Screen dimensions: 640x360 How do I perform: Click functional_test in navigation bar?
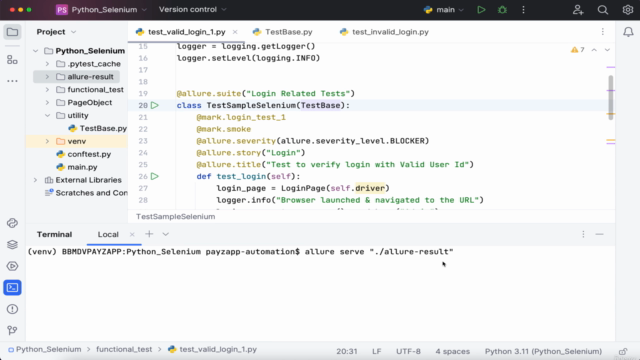click(x=124, y=350)
